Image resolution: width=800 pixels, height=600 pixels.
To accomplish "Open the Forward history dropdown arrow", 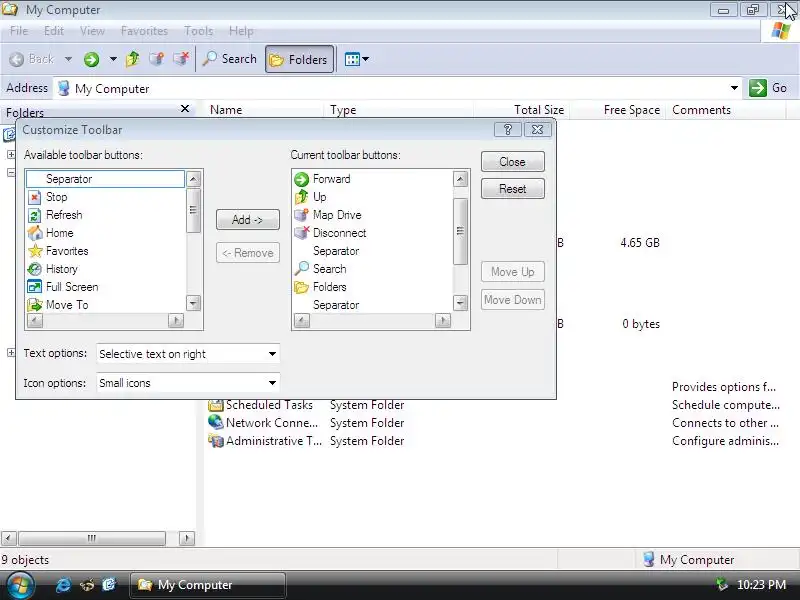I will pos(113,59).
